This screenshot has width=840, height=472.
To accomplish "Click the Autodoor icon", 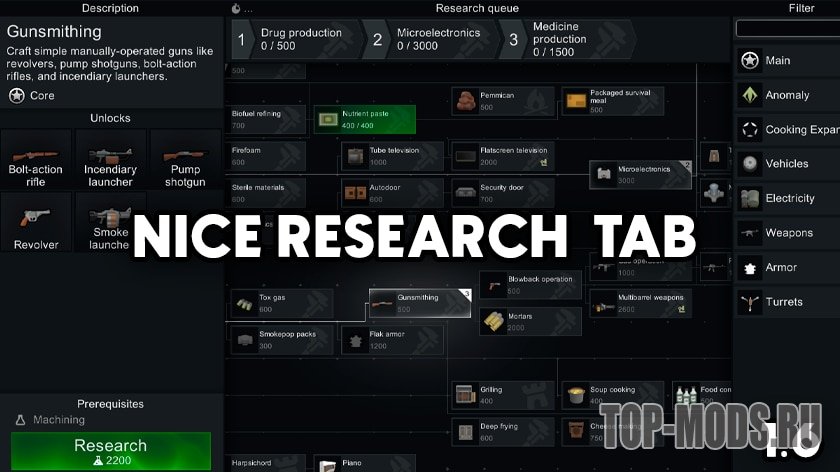I will click(355, 193).
